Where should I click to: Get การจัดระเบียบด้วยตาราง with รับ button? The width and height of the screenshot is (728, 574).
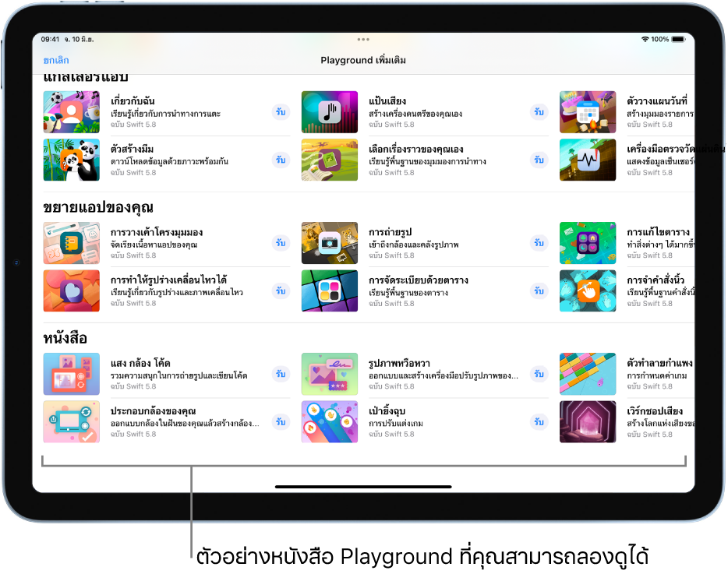coord(539,291)
